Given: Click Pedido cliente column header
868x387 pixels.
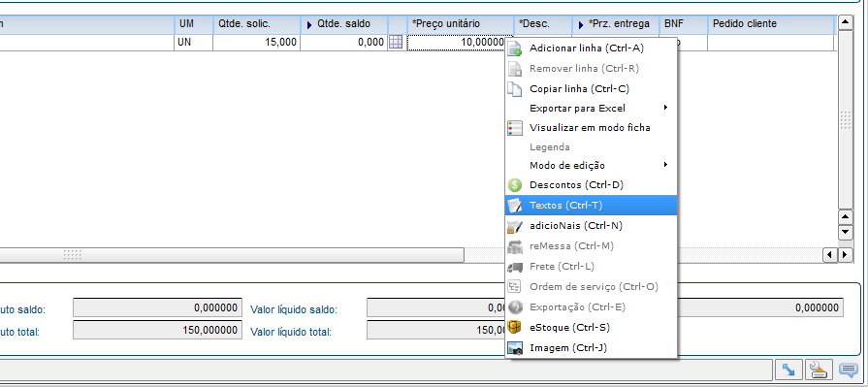Looking at the screenshot, I should 771,24.
